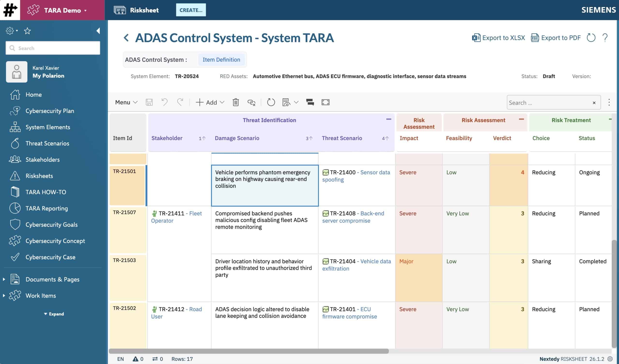619x364 pixels.
Task: Expand Documents & Pages tree node
Action: 4,279
